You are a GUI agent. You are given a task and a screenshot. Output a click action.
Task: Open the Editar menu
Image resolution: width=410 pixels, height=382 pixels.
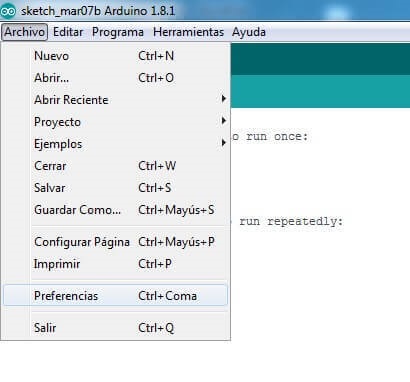pyautogui.click(x=68, y=32)
